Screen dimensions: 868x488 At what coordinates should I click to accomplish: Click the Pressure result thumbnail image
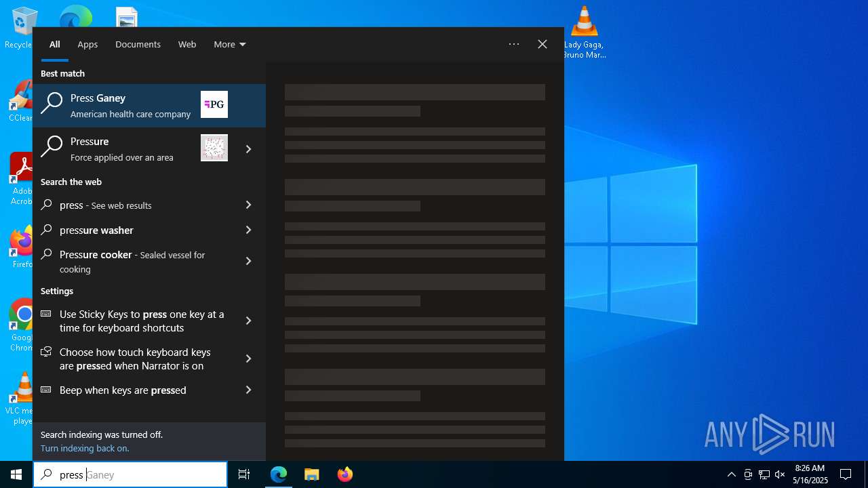(214, 148)
